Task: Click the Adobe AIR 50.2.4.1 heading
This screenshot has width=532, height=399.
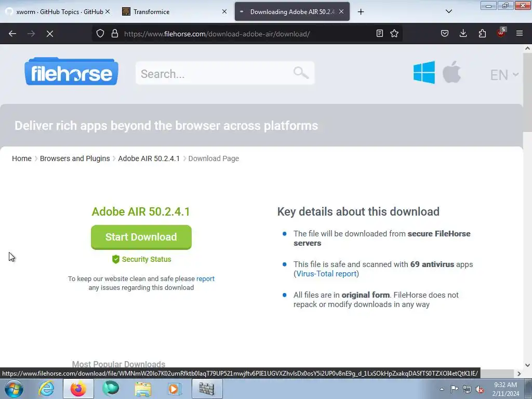Action: 141,211
